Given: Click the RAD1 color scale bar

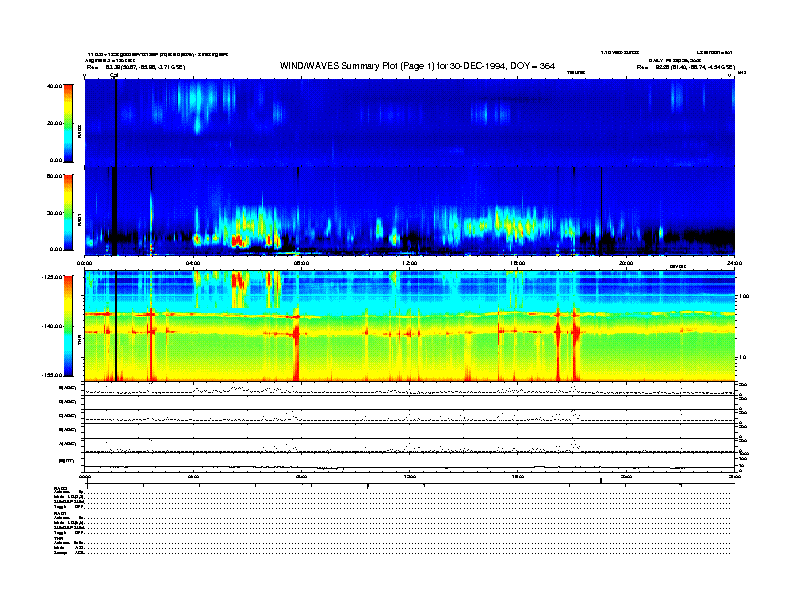Looking at the screenshot, I should coord(68,213).
